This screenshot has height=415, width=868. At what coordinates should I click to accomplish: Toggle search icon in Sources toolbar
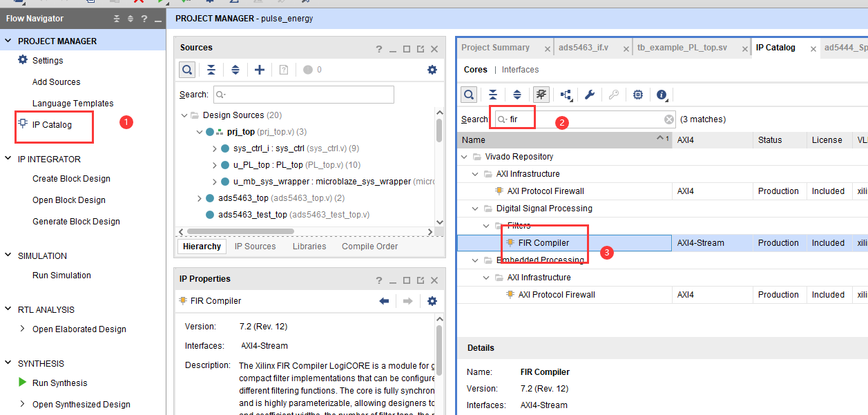pyautogui.click(x=187, y=70)
